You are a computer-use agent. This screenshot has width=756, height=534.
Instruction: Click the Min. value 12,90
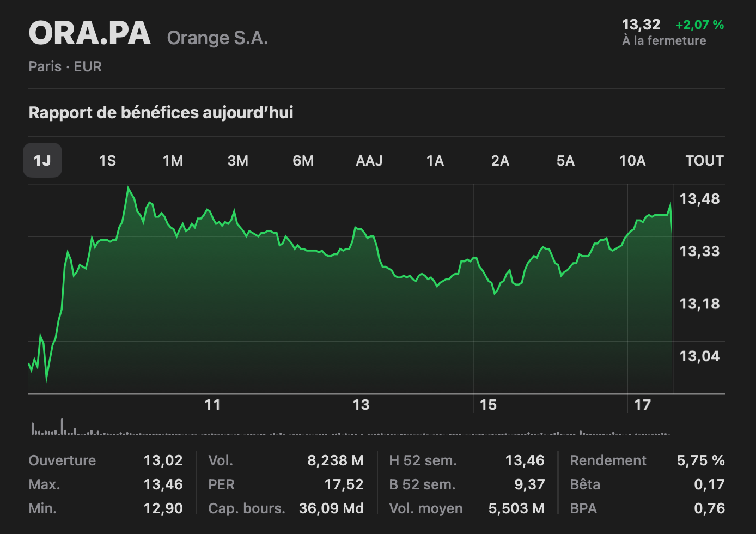pyautogui.click(x=163, y=508)
